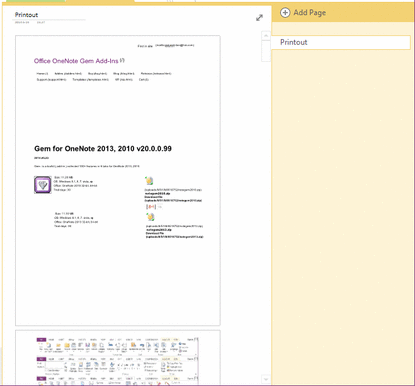Image resolution: width=415 pixels, height=386 pixels.
Task: Click the purple Gem diamond logo icon
Action: [43, 185]
